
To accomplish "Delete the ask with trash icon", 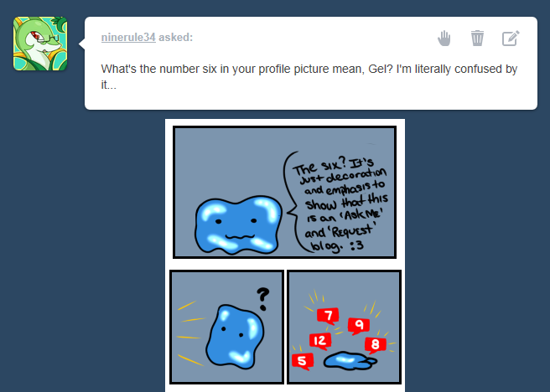I will coord(477,39).
